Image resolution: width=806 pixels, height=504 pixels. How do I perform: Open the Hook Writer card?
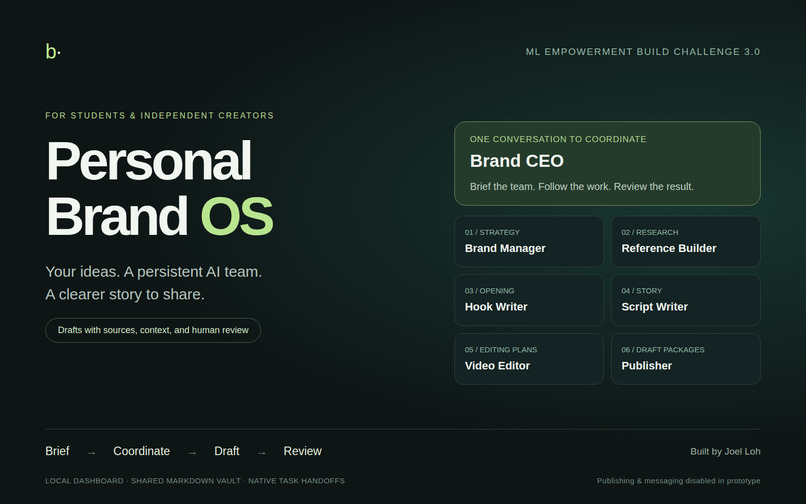(x=528, y=300)
